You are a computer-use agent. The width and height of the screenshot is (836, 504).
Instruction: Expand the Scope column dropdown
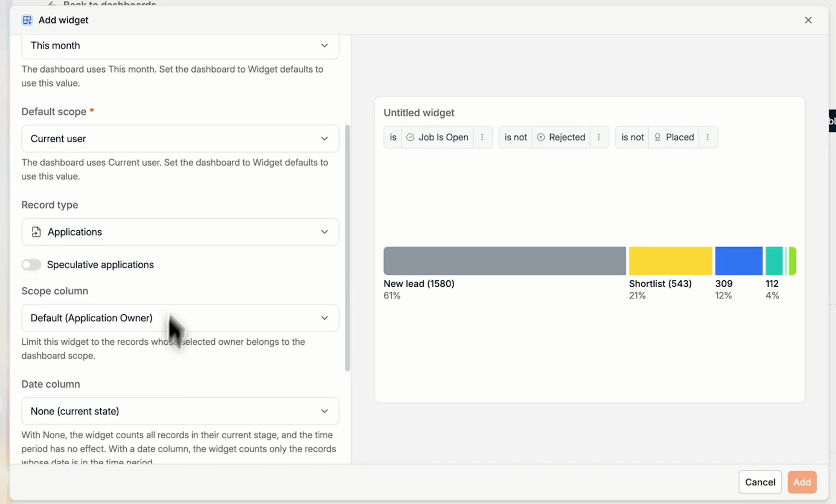click(180, 318)
